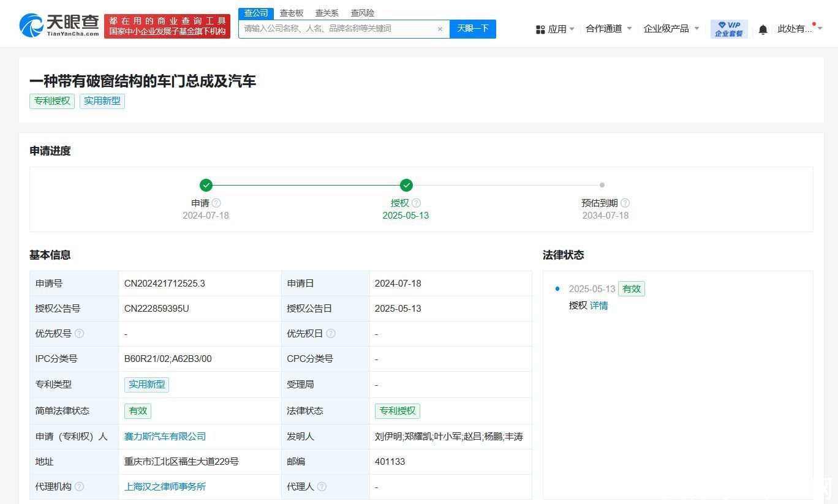Click the 专利授权 tag in 法律状态 row
Image resolution: width=838 pixels, height=504 pixels.
[x=398, y=411]
